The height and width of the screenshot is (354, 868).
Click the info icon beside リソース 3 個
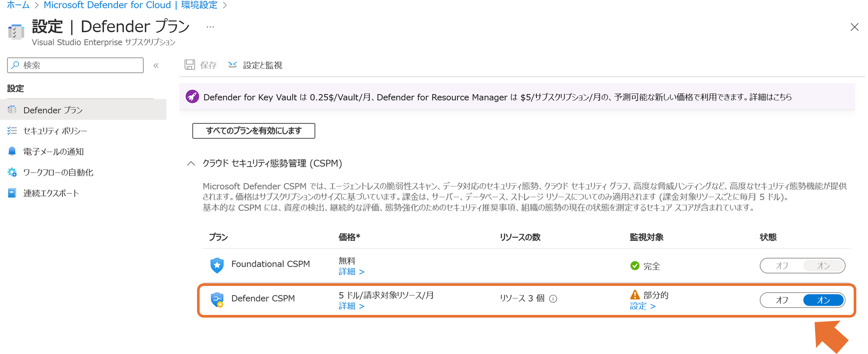coord(553,298)
